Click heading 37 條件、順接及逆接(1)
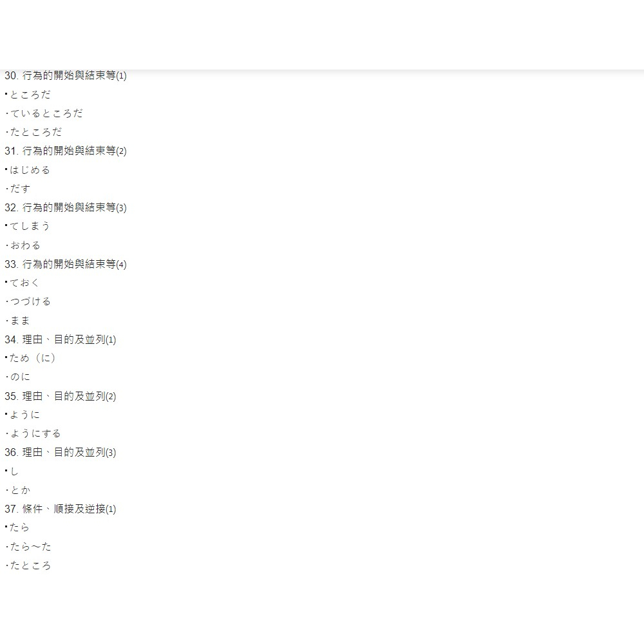Screen dimensions: 644x644 [61, 509]
